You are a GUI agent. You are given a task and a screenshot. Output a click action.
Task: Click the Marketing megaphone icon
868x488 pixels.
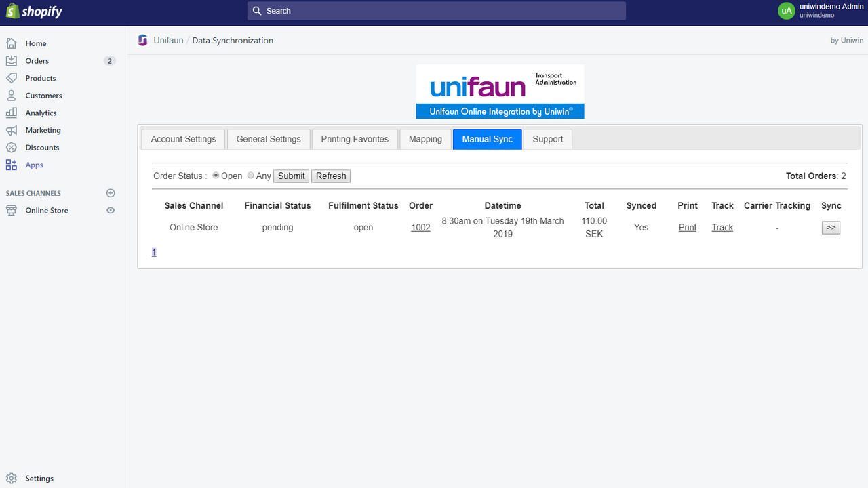[12, 130]
